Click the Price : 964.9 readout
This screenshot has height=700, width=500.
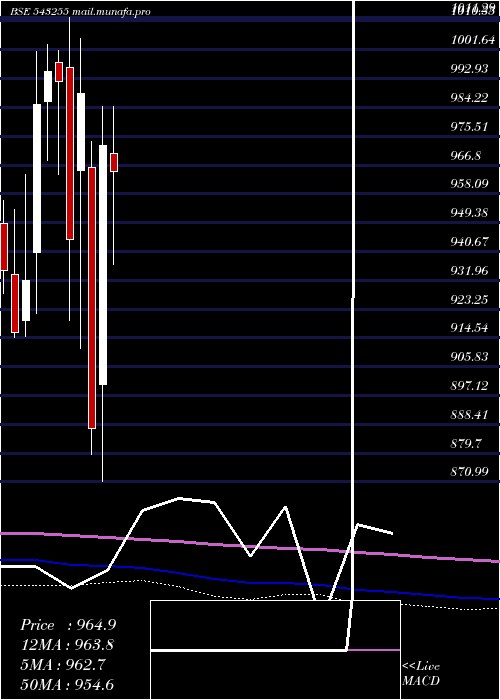coord(68,625)
